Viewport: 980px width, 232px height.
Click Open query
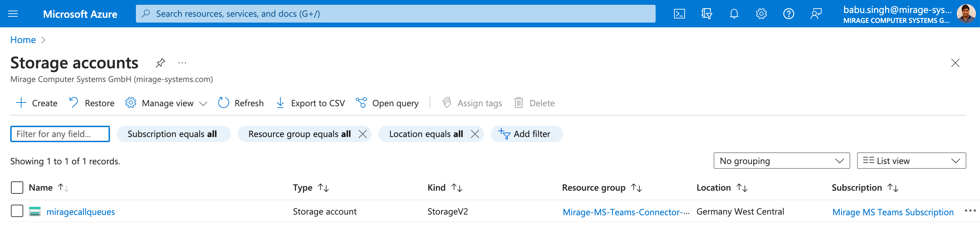pyautogui.click(x=387, y=103)
